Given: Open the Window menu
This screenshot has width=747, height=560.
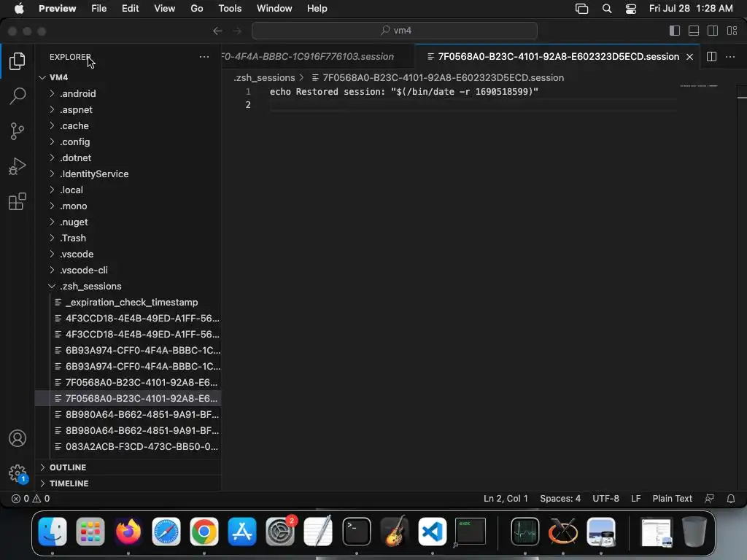Looking at the screenshot, I should pos(274,9).
